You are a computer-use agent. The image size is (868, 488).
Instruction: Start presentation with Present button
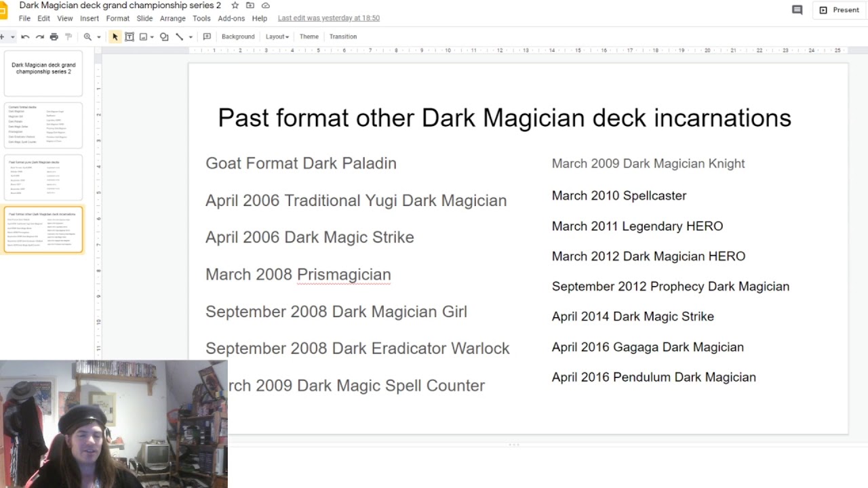click(840, 9)
